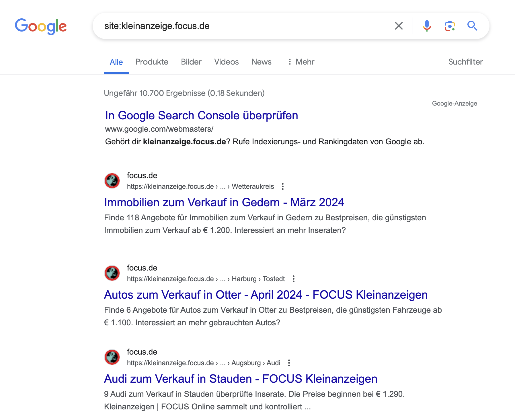Click the favicon beside the Otter car listing

(112, 273)
